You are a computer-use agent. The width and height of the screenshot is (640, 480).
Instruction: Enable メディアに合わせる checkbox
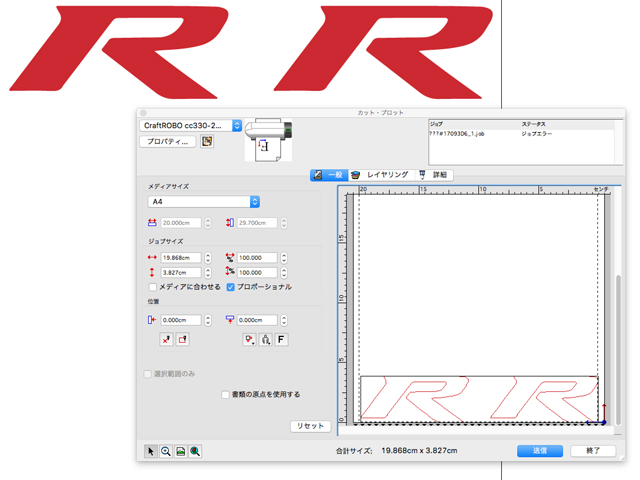(153, 287)
